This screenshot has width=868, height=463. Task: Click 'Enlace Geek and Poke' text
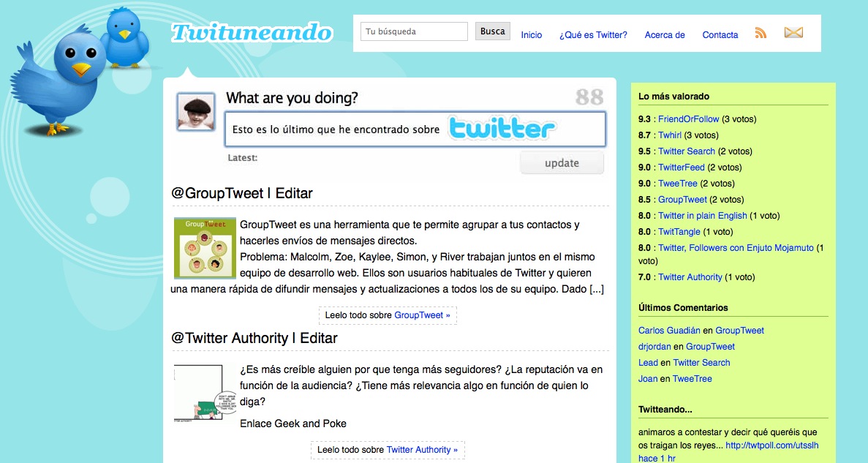point(293,424)
